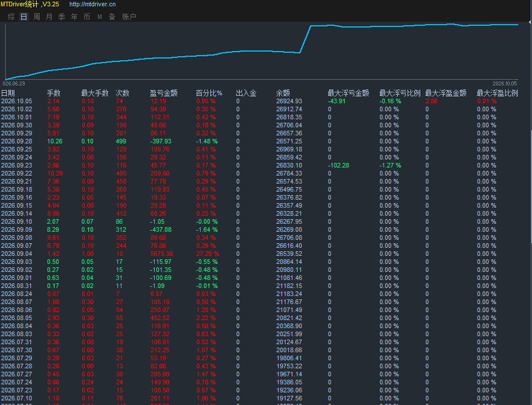Click the 余额 column header
This screenshot has height=405, width=532.
click(x=283, y=93)
